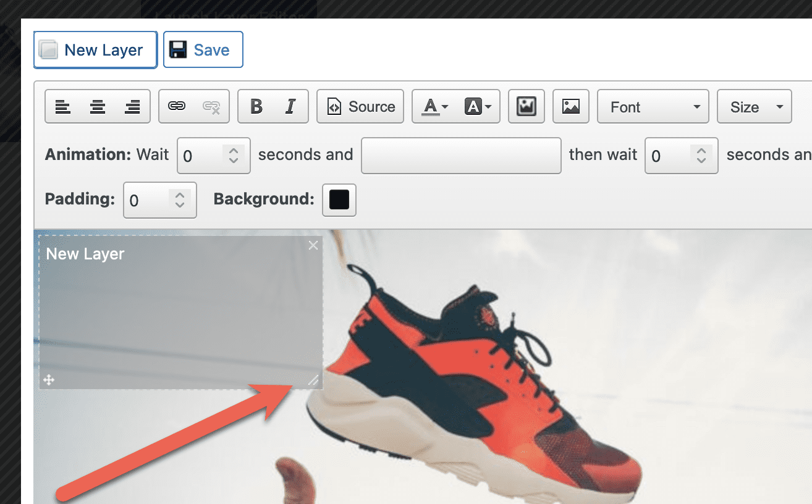
Task: Click the framed picture icon button
Action: tap(527, 107)
